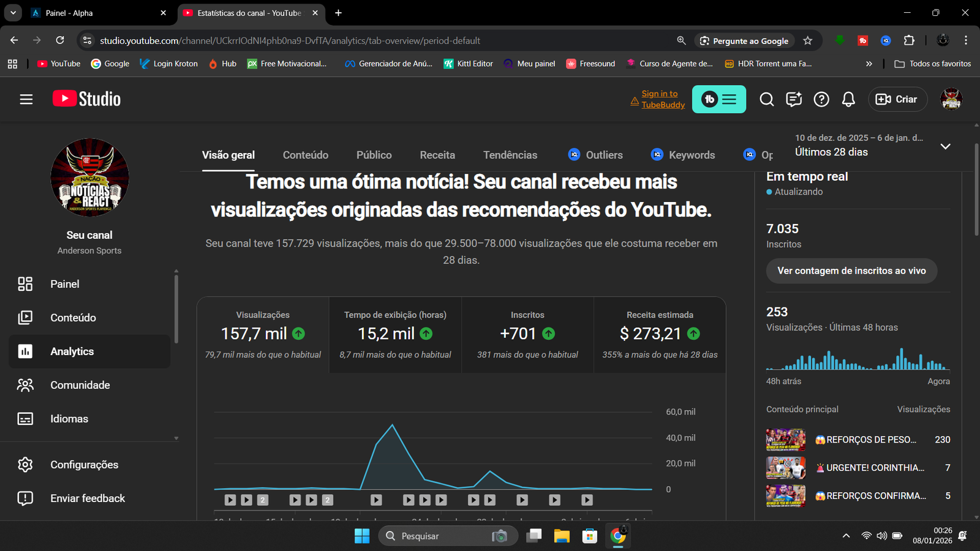Image resolution: width=980 pixels, height=551 pixels.
Task: Open the Studio search magnifier icon
Action: 766,99
